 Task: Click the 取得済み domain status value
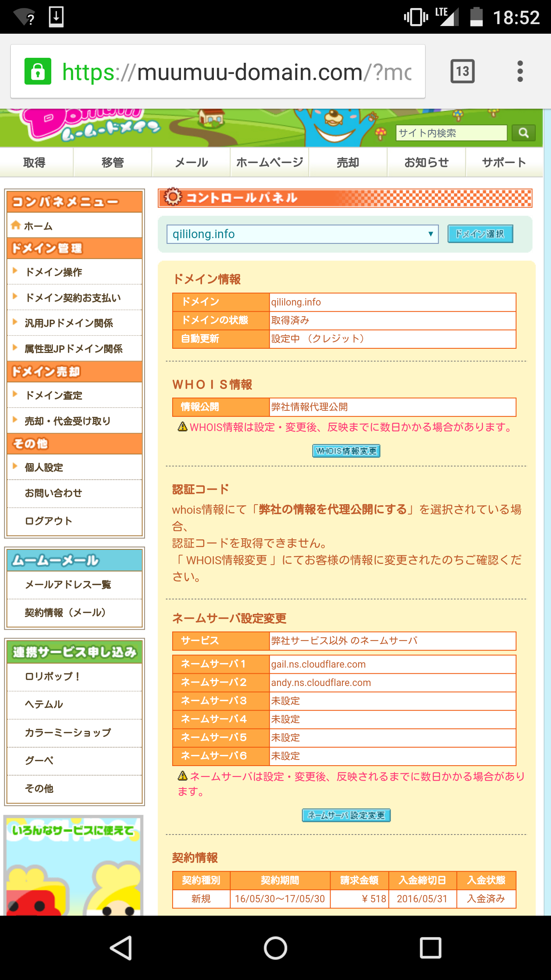[x=290, y=320]
